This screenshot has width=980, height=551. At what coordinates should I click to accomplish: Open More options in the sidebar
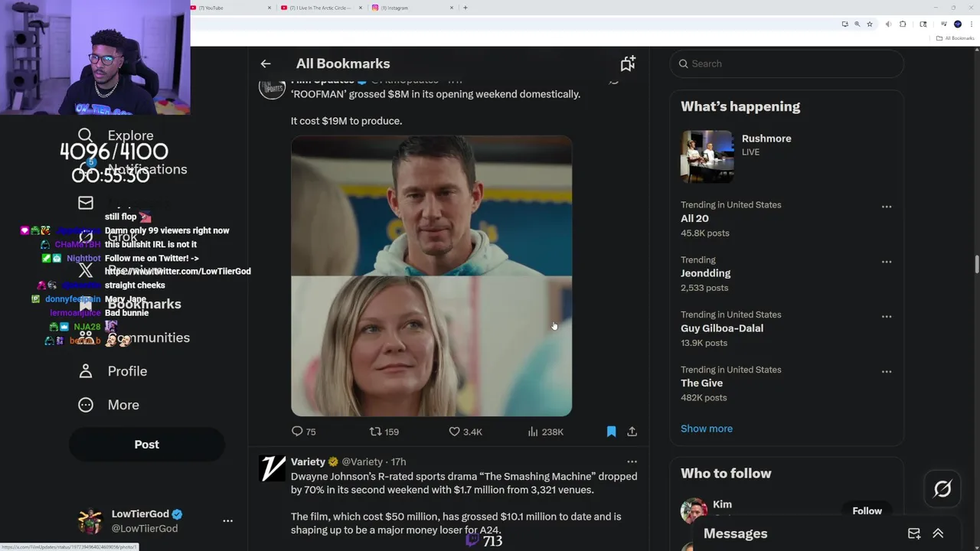(x=109, y=405)
